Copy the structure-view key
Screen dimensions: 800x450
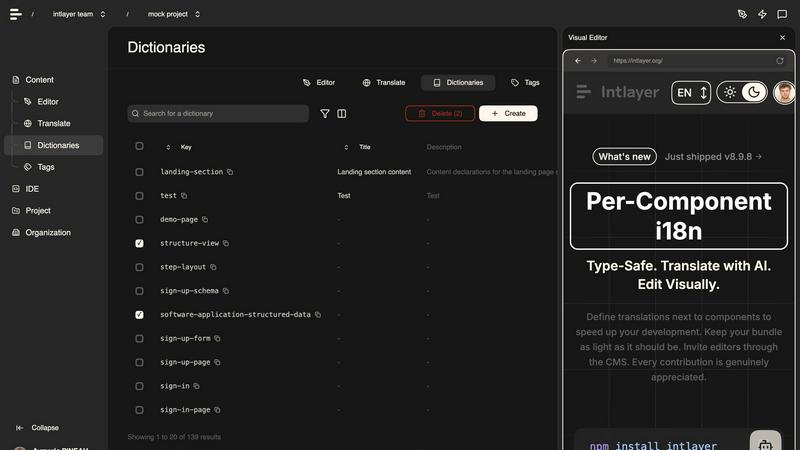(x=226, y=243)
